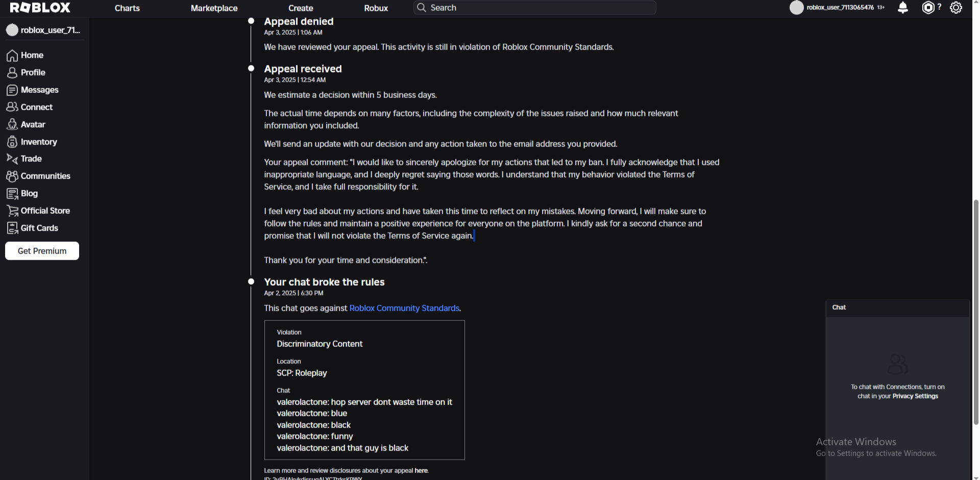
Task: Click the help question mark icon
Action: 941,8
